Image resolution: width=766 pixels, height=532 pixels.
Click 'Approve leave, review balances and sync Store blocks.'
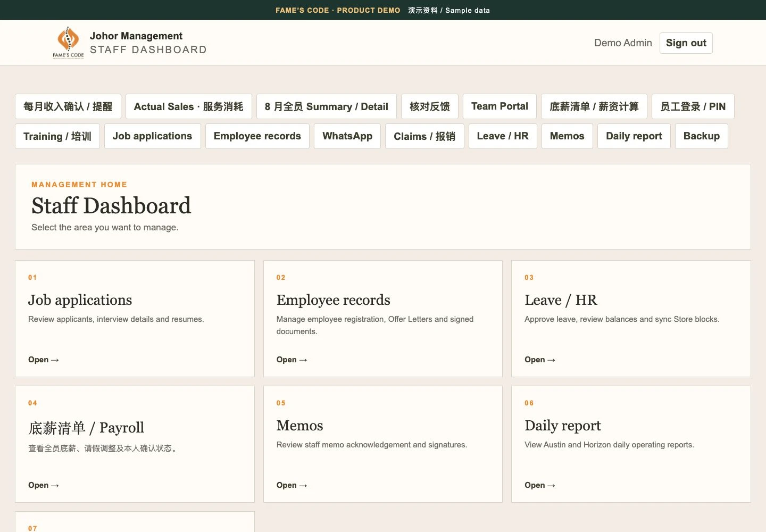point(622,319)
